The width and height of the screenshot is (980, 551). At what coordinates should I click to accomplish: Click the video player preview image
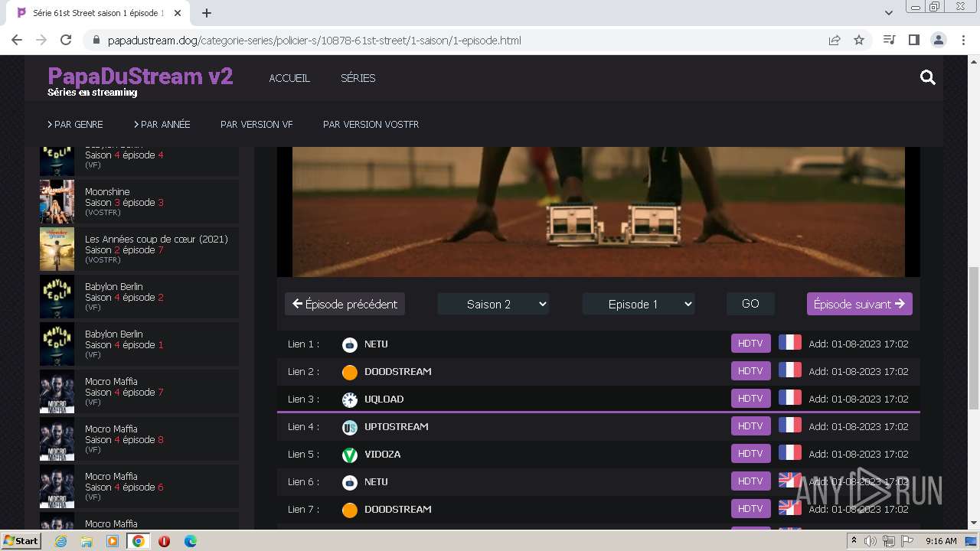tap(598, 212)
